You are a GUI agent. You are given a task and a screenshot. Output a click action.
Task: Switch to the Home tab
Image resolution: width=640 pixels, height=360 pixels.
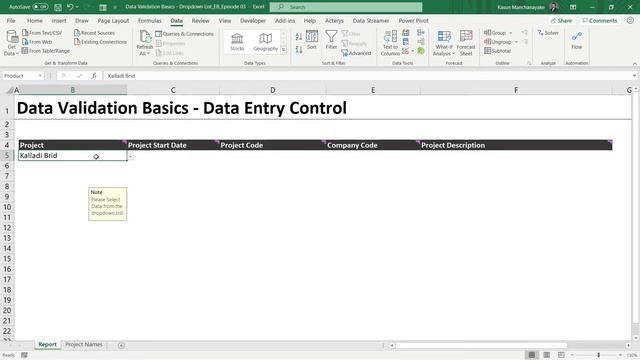click(x=35, y=20)
